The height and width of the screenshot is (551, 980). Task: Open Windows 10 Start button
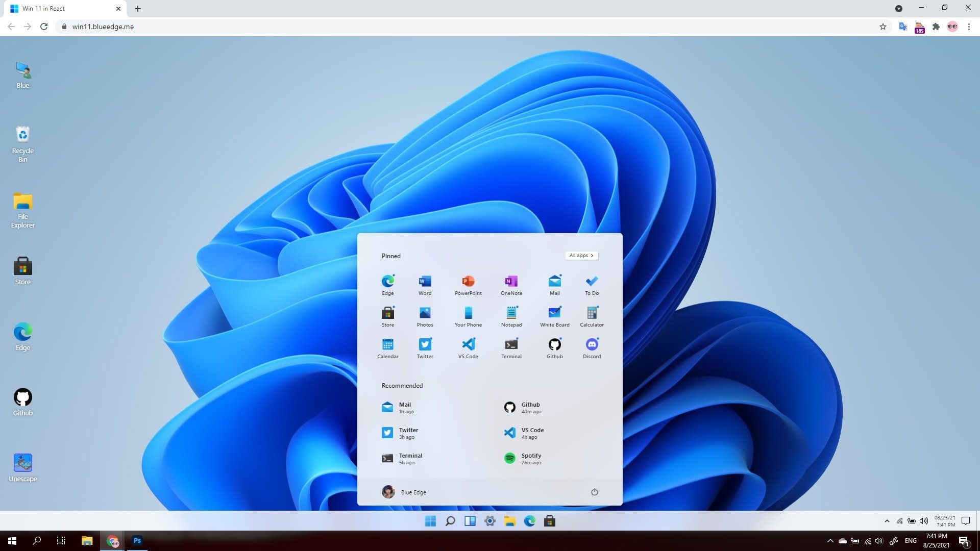click(x=12, y=541)
